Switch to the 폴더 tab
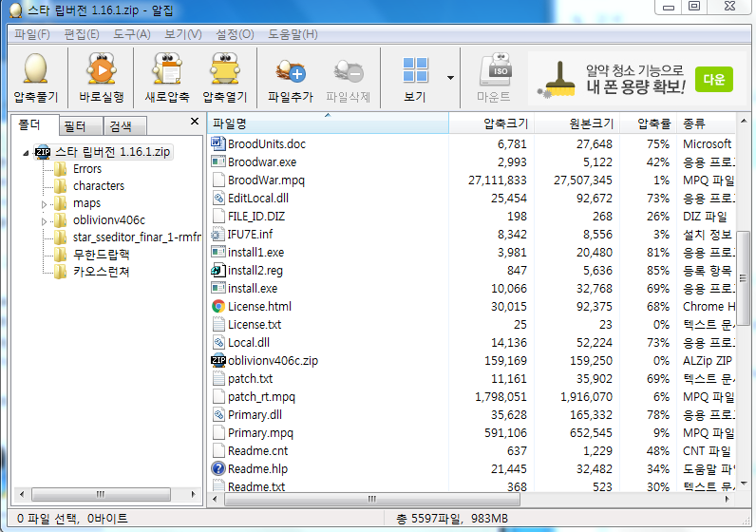Image resolution: width=756 pixels, height=532 pixels. pyautogui.click(x=35, y=124)
